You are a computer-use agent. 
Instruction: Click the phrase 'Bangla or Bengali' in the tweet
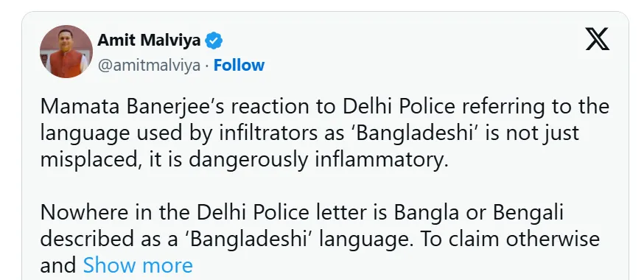(x=479, y=213)
